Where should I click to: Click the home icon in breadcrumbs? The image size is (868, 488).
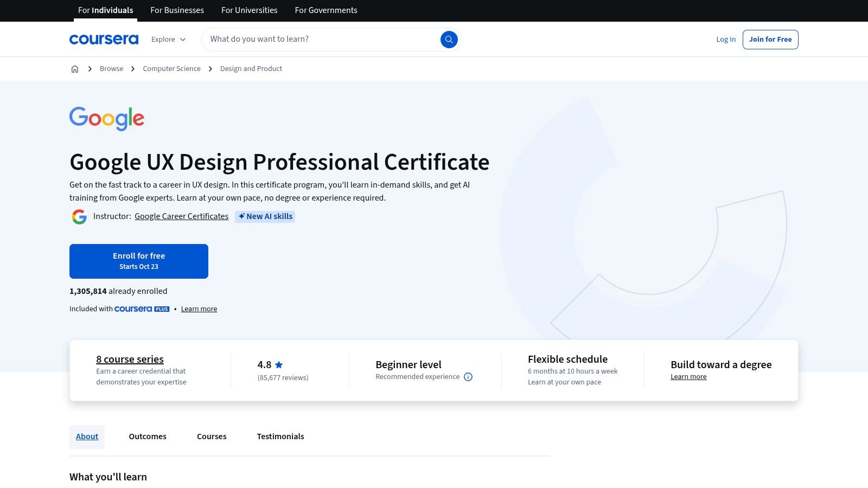75,69
